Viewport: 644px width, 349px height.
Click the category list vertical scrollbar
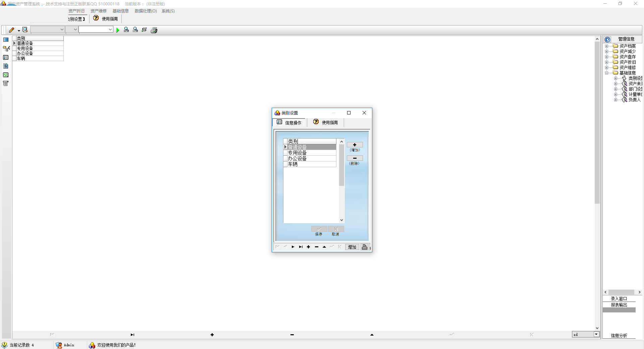tap(341, 165)
